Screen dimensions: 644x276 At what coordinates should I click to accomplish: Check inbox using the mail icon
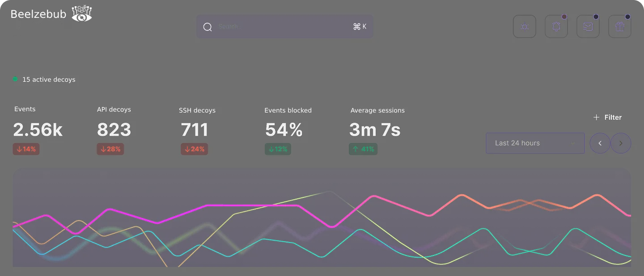pos(588,26)
